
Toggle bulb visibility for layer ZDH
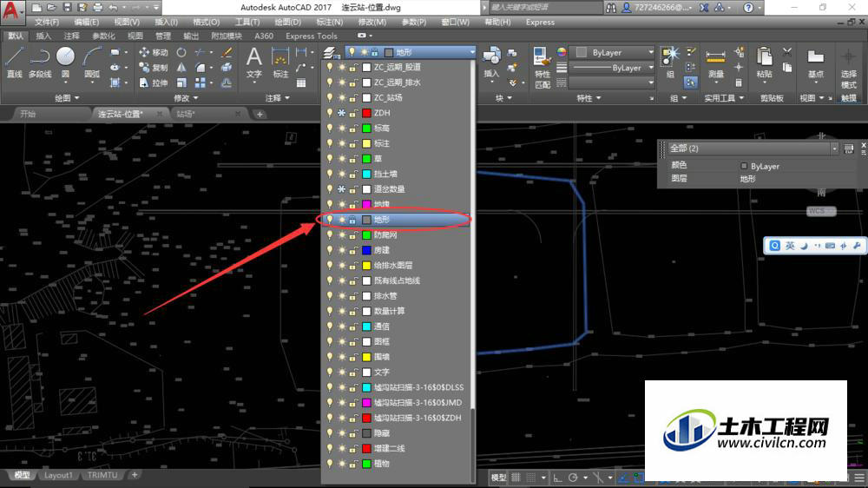[x=330, y=113]
